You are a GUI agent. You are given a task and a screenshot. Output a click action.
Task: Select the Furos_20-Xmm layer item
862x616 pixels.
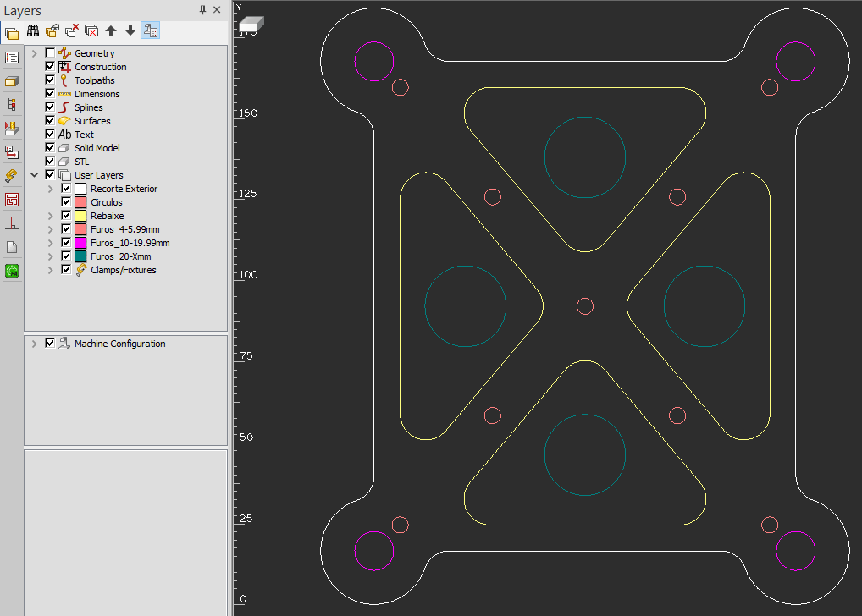120,256
